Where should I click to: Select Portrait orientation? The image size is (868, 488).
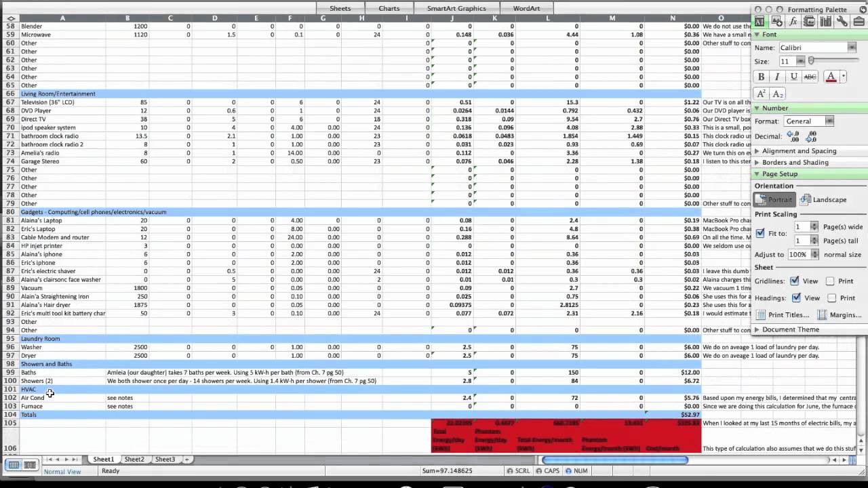click(774, 200)
